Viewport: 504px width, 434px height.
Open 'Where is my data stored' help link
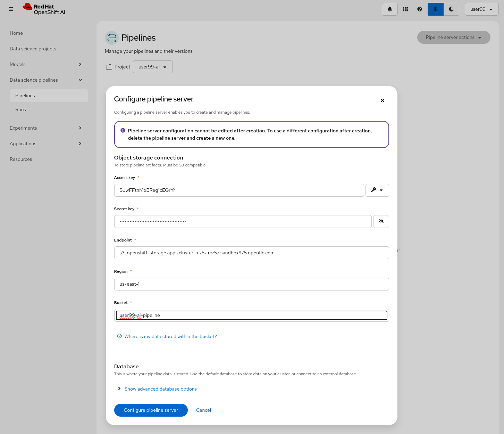[x=170, y=336]
